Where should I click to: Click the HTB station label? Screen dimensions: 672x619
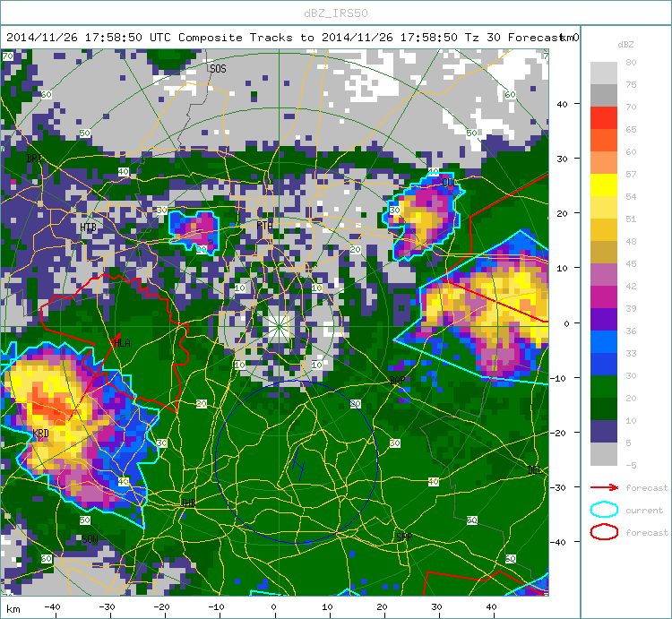[89, 227]
